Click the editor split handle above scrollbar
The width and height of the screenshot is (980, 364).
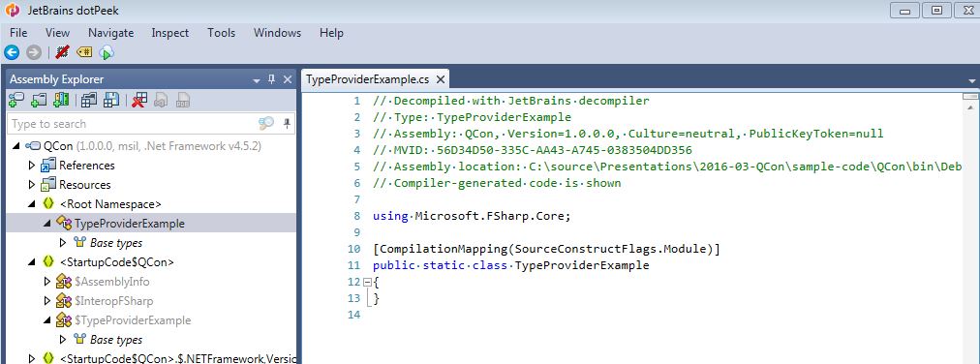[971, 97]
